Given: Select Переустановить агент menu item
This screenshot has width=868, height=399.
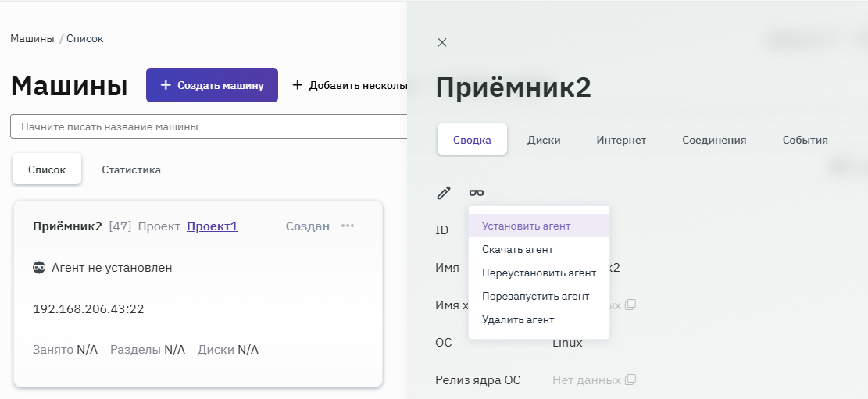Looking at the screenshot, I should click(x=538, y=273).
